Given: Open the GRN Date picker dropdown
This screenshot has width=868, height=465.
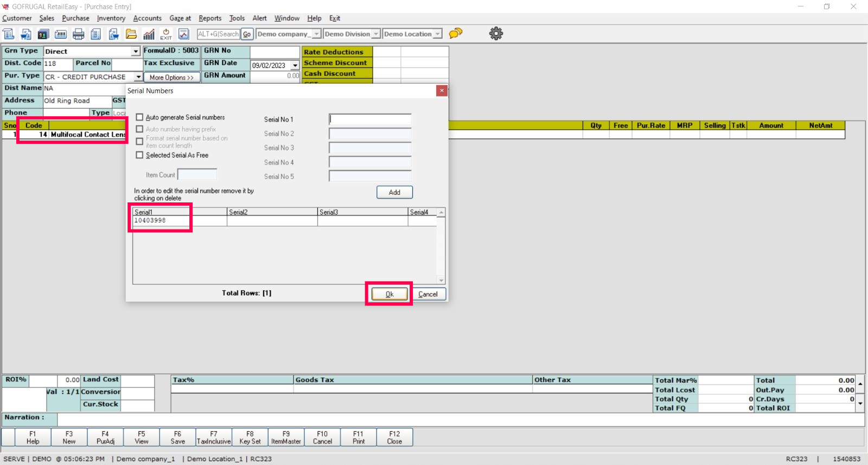Looking at the screenshot, I should [x=295, y=66].
